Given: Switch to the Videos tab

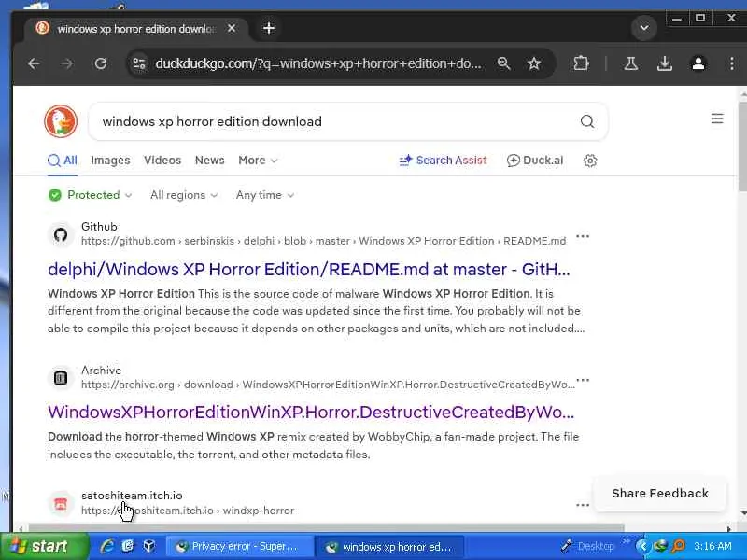Looking at the screenshot, I should (162, 161).
